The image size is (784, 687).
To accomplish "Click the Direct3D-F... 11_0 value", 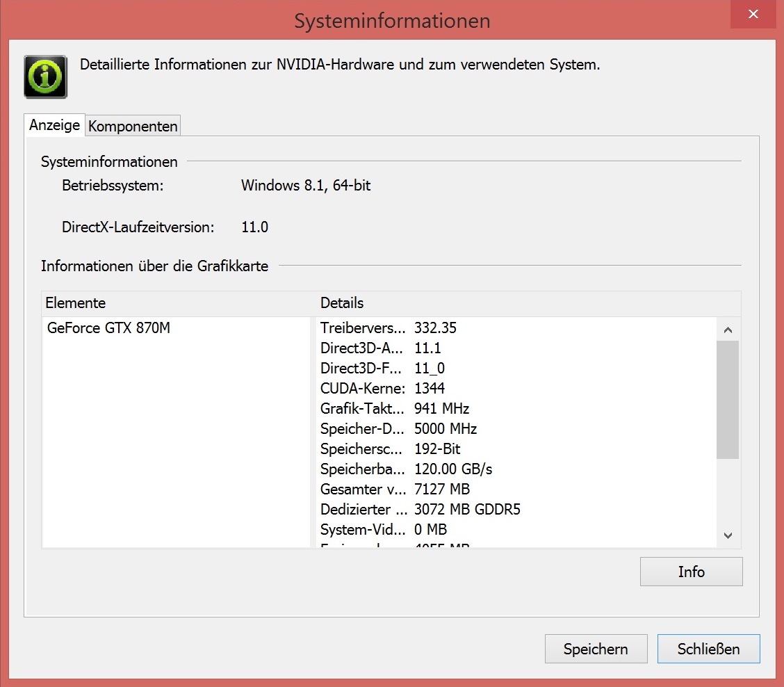I will click(429, 369).
